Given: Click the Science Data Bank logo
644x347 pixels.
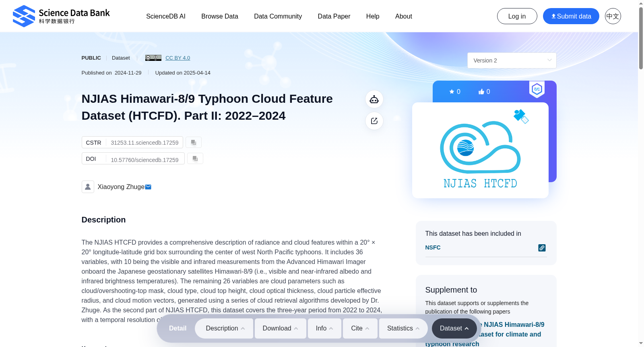Looking at the screenshot, I should (61, 16).
